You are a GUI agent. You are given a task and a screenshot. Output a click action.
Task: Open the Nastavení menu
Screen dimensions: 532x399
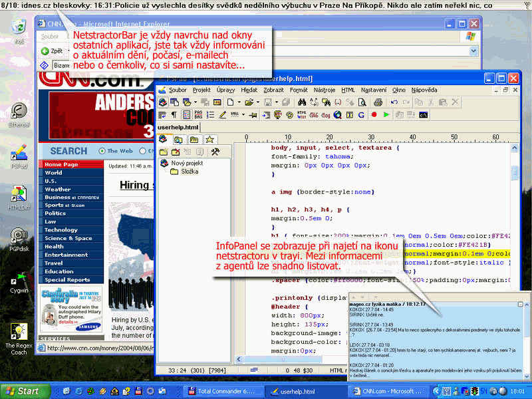(374, 90)
